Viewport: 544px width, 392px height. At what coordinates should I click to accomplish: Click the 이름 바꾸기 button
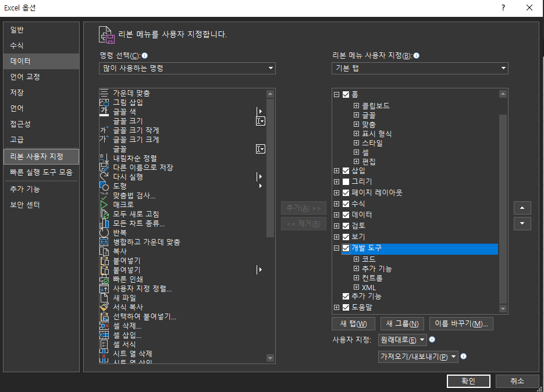tap(461, 323)
